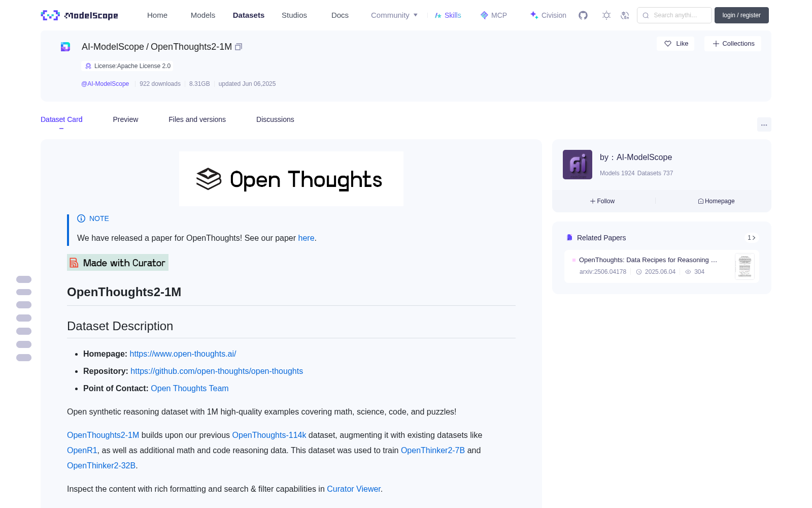This screenshot has height=508, width=812.
Task: Open the three-dot more options menu
Action: click(x=764, y=124)
